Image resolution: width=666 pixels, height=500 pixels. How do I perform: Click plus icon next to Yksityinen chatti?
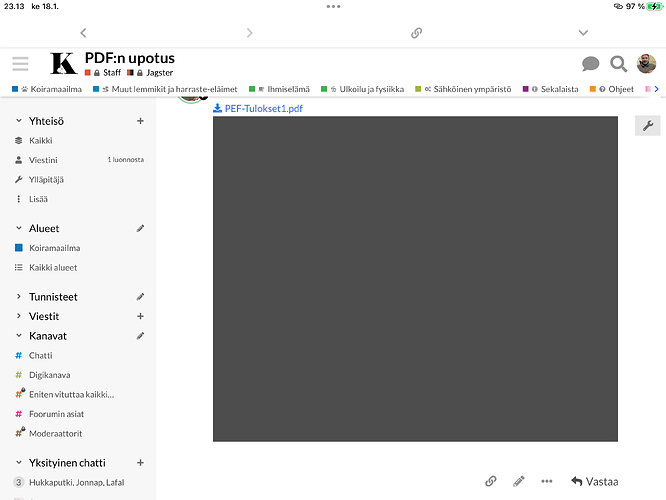[140, 463]
